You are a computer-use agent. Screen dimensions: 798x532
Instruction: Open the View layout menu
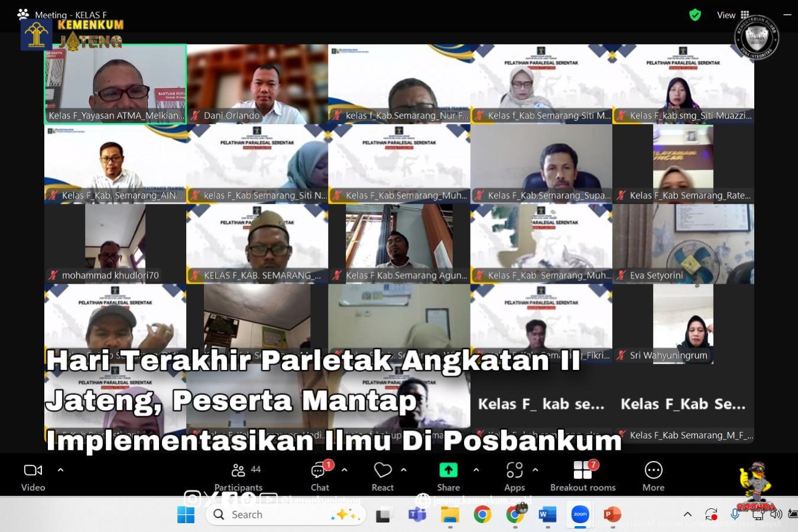pos(732,15)
